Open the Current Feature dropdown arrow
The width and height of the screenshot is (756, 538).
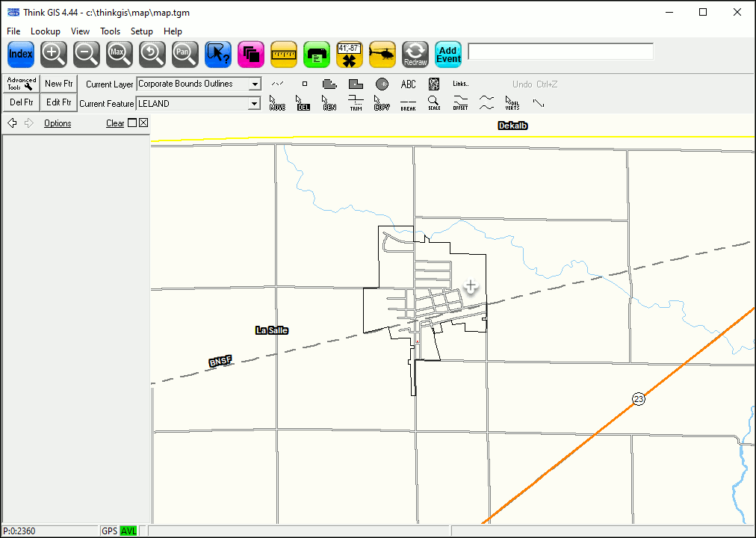tap(255, 104)
